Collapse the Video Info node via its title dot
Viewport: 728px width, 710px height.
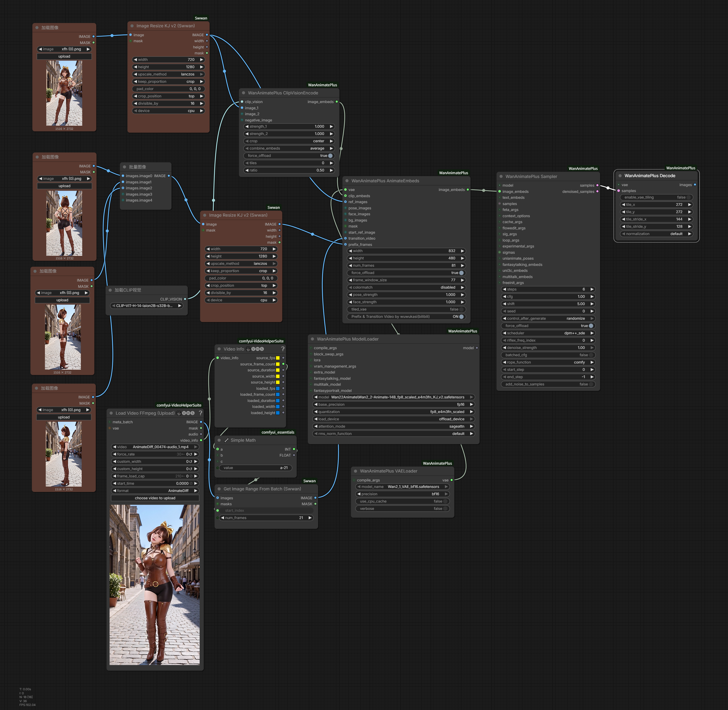click(x=219, y=349)
